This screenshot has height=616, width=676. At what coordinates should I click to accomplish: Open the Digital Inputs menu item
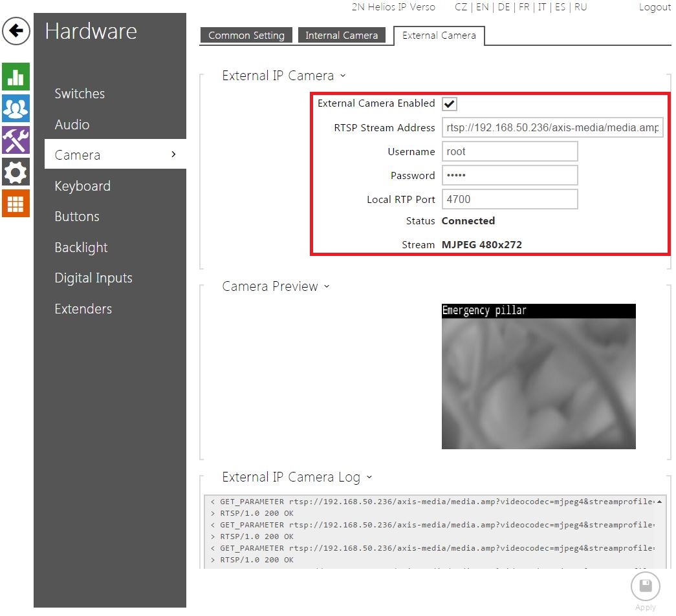click(x=93, y=278)
